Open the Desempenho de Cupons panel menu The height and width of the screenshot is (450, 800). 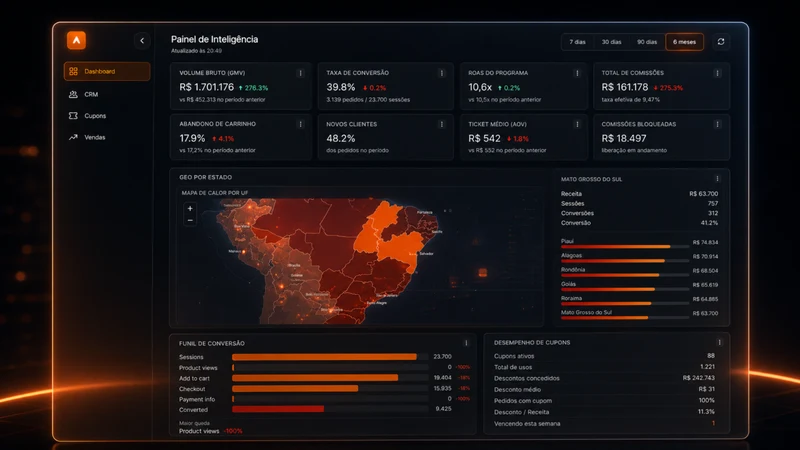click(x=719, y=342)
